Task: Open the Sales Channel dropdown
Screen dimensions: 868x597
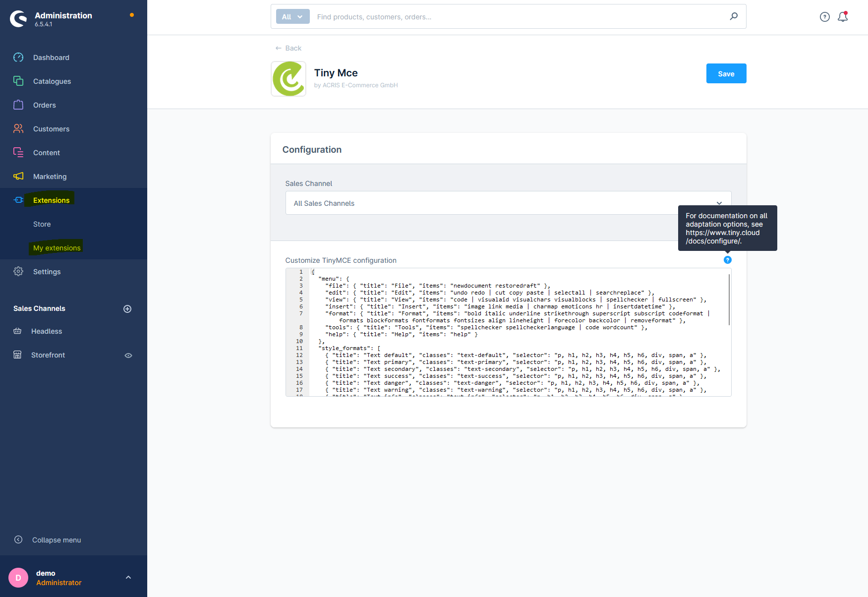Action: (x=508, y=203)
